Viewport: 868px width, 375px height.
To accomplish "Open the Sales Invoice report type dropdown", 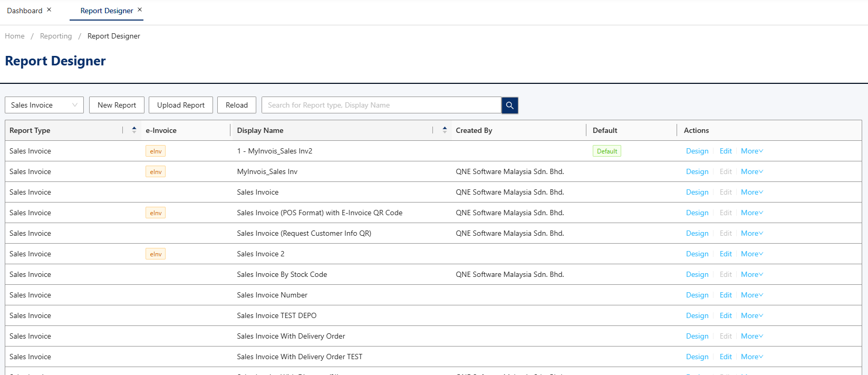I will coord(44,105).
